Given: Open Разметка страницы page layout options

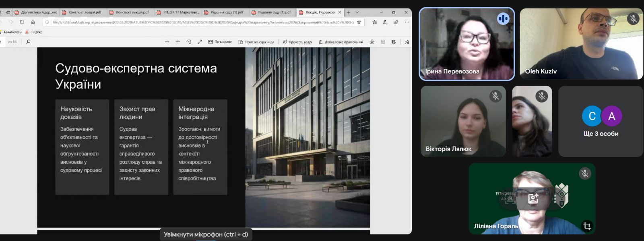Looking at the screenshot, I should (x=256, y=42).
